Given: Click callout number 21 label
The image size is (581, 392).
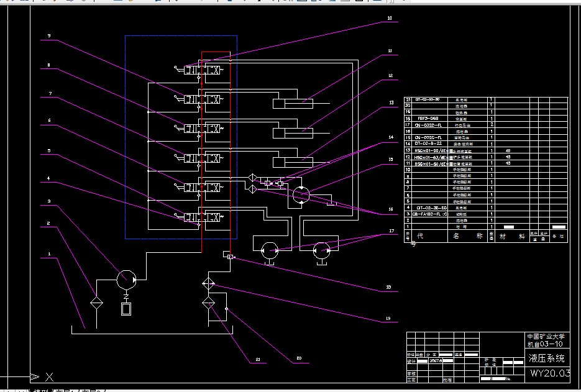Looking at the screenshot, I should click(258, 360).
